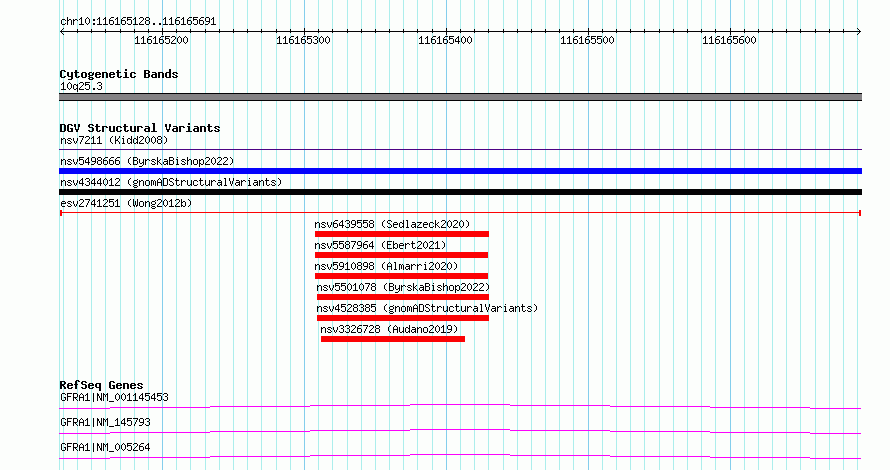Open nsv5498666 (ByrskaBishop2022) variant label
The image size is (890, 470).
click(x=147, y=161)
